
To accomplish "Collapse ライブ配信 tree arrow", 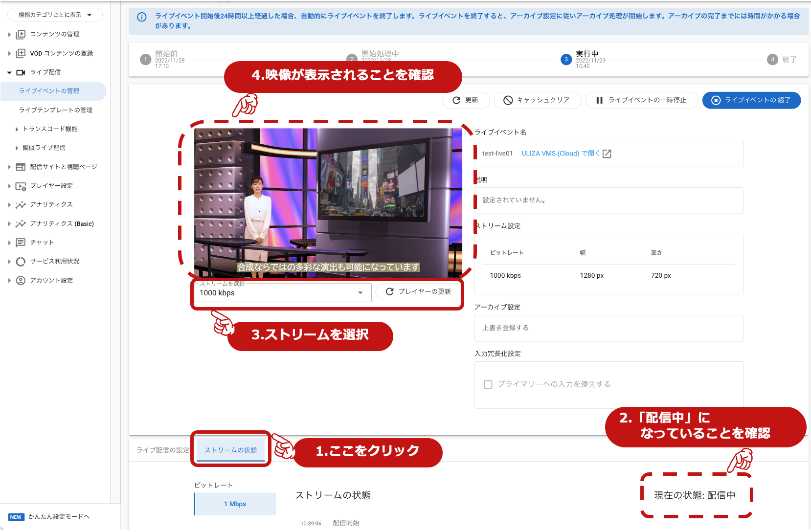I will (x=9, y=72).
